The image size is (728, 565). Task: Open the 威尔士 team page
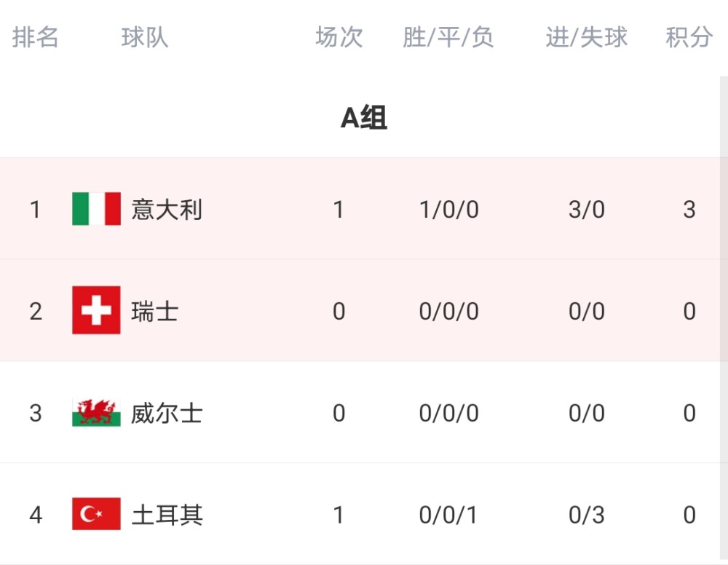point(167,413)
